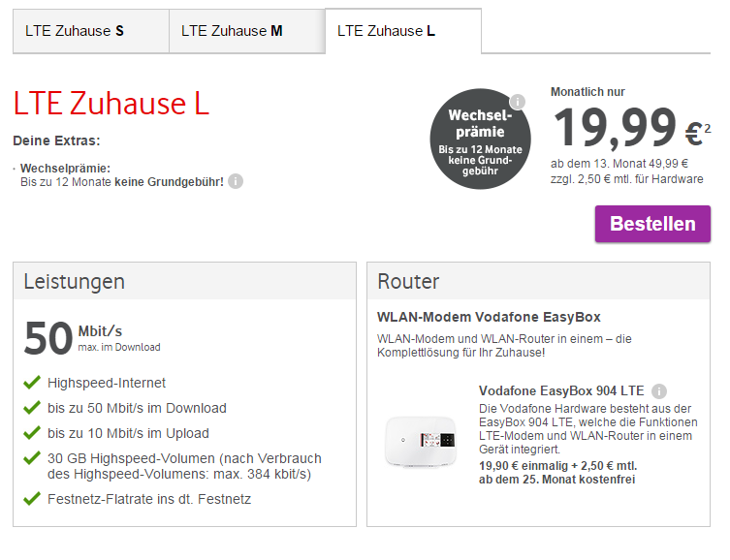Click checkmark beside Festnetz-Flatrate ins dt. Festnetz
Viewport: 730px width, 560px height.
(33, 499)
